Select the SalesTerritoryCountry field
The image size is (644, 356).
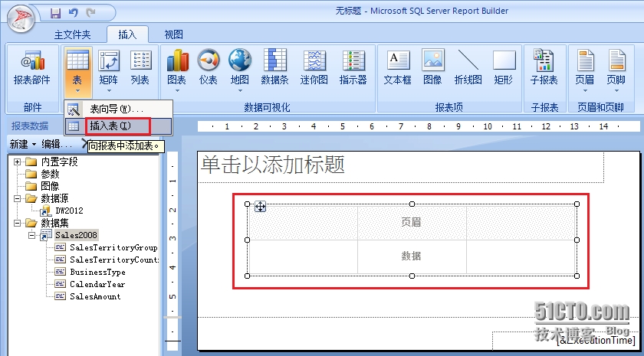(113, 260)
